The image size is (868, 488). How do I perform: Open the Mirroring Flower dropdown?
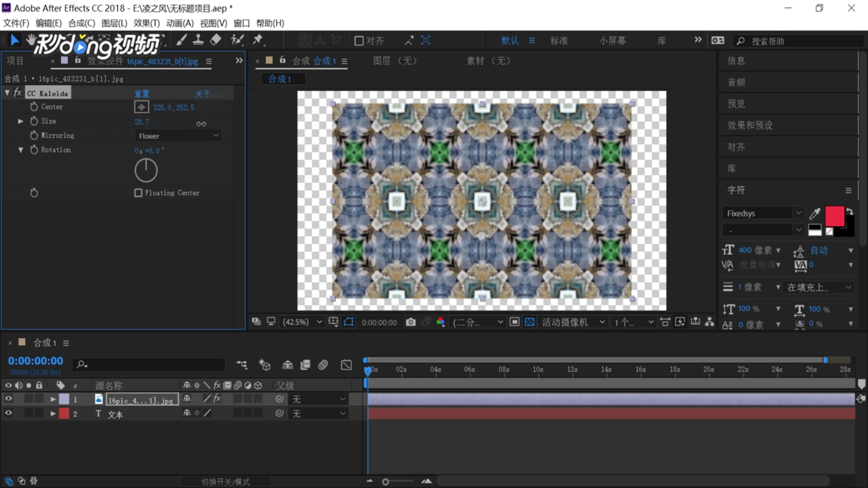point(178,136)
